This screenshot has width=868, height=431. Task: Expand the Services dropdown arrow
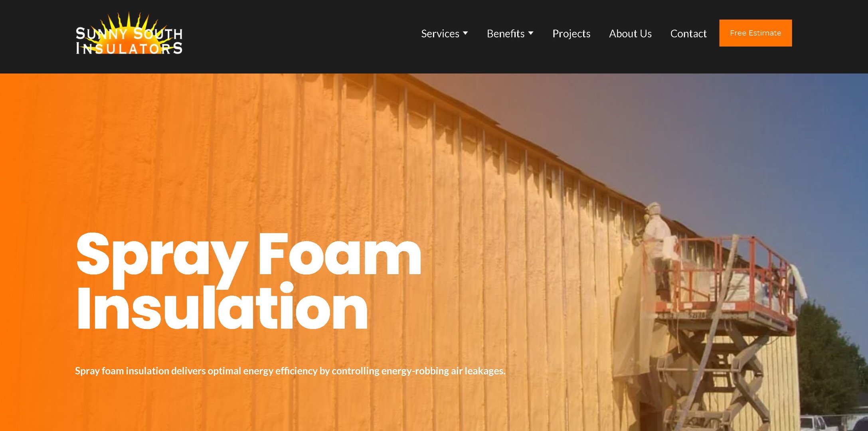(x=465, y=33)
